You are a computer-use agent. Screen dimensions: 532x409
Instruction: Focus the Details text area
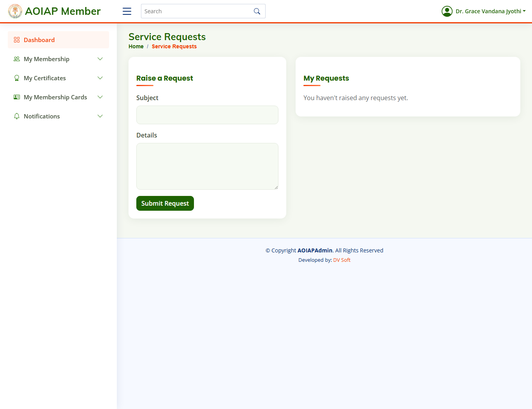pyautogui.click(x=207, y=166)
